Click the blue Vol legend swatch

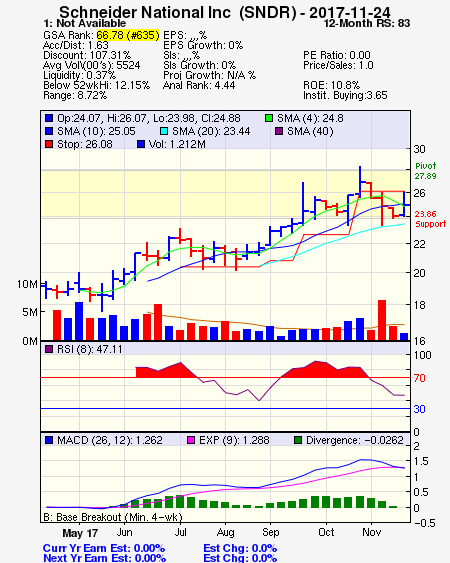coord(141,144)
